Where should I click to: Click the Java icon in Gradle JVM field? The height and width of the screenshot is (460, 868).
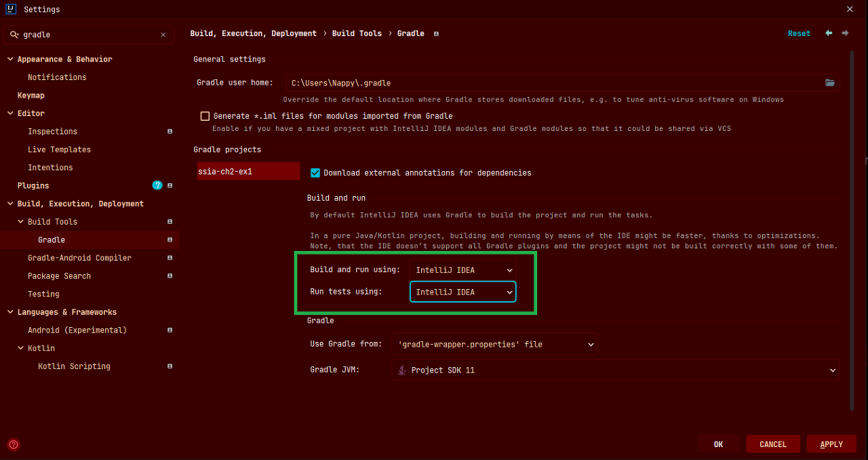click(x=402, y=370)
